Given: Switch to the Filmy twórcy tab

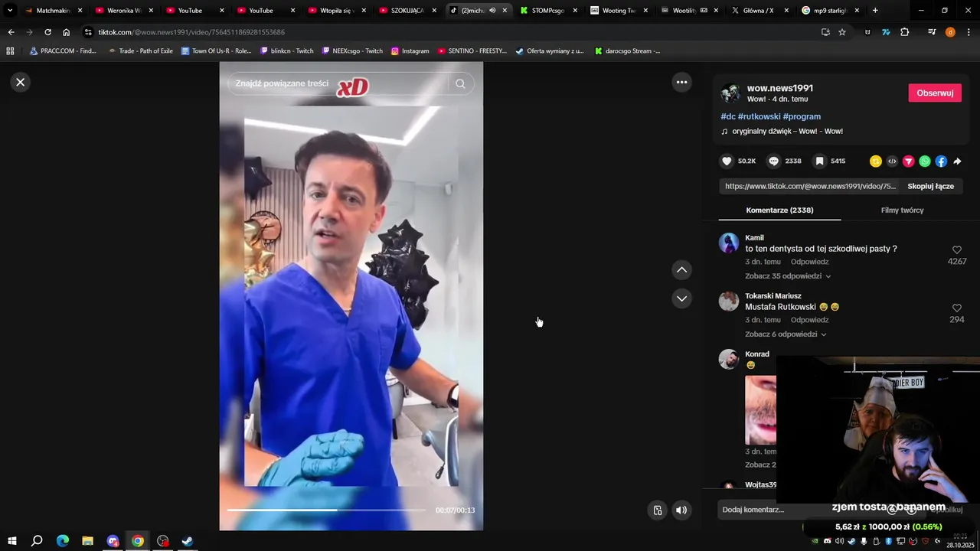Looking at the screenshot, I should (902, 210).
